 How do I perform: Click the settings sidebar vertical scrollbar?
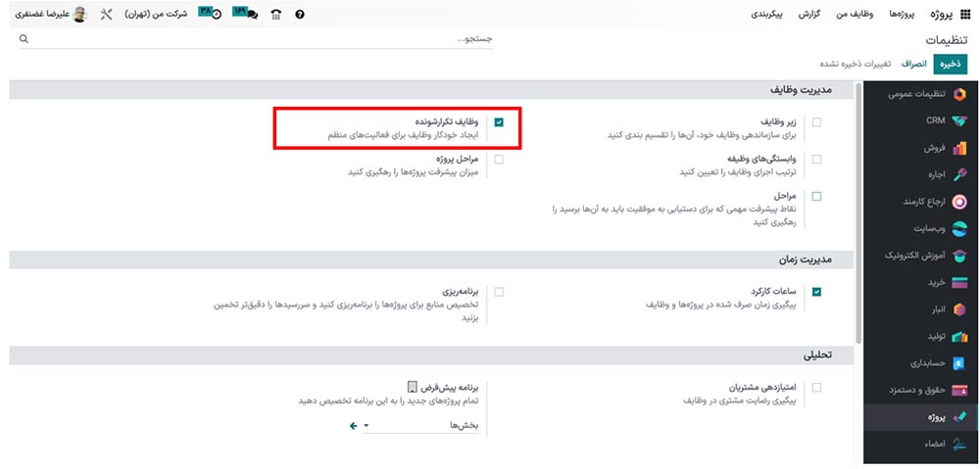pos(858,212)
